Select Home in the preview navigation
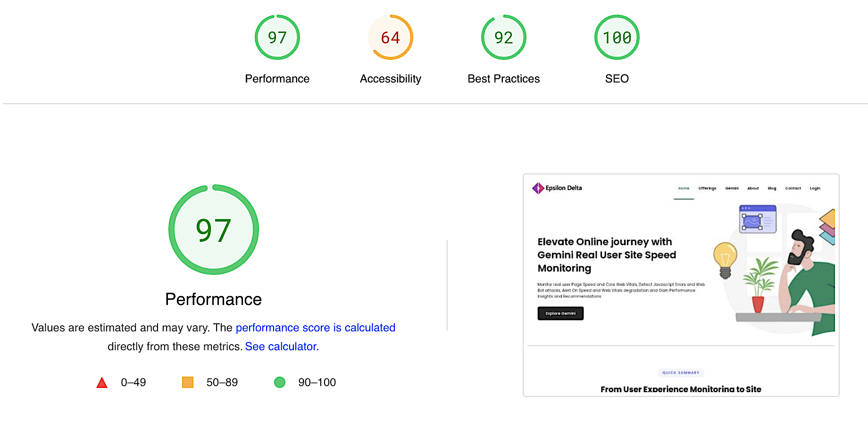Screen dimensions: 868x428 (x=684, y=188)
